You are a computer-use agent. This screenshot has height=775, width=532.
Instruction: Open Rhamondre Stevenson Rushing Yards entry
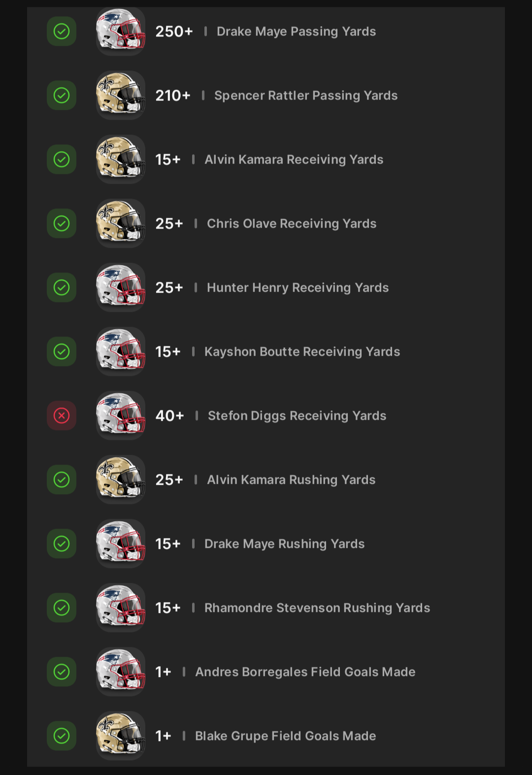(x=317, y=608)
